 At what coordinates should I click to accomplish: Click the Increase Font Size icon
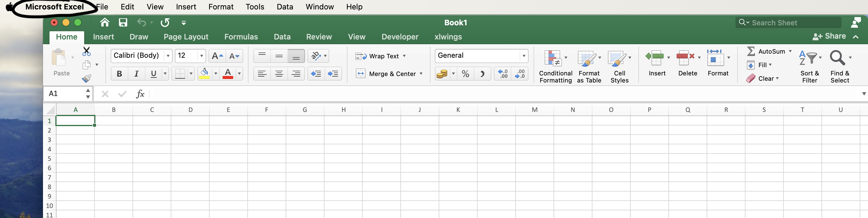[x=217, y=56]
